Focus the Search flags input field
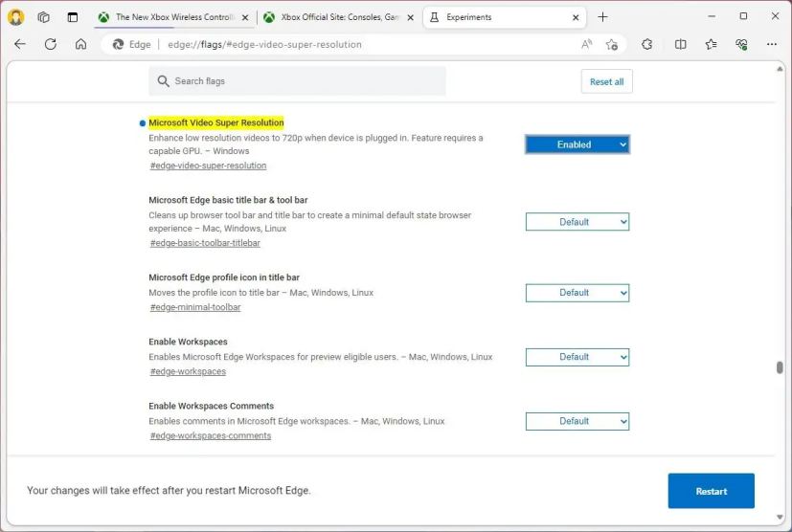The width and height of the screenshot is (792, 532). click(x=297, y=81)
